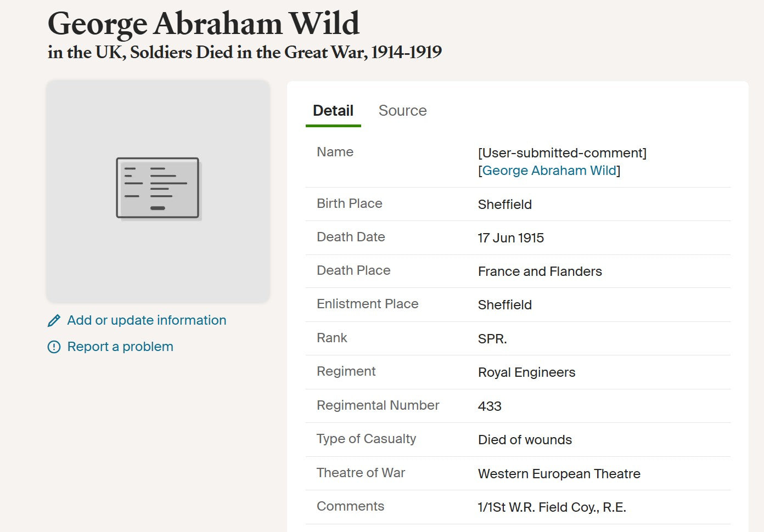Open the record card placeholder icon
The height and width of the screenshot is (532, 764).
point(159,189)
